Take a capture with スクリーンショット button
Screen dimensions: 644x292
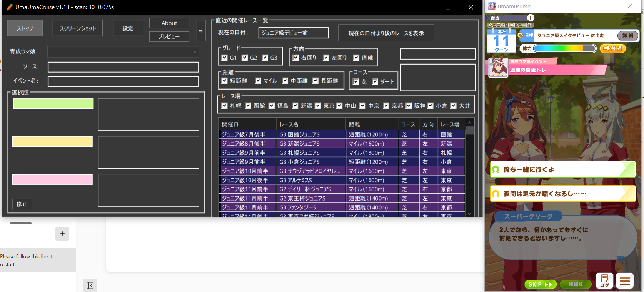click(x=78, y=28)
